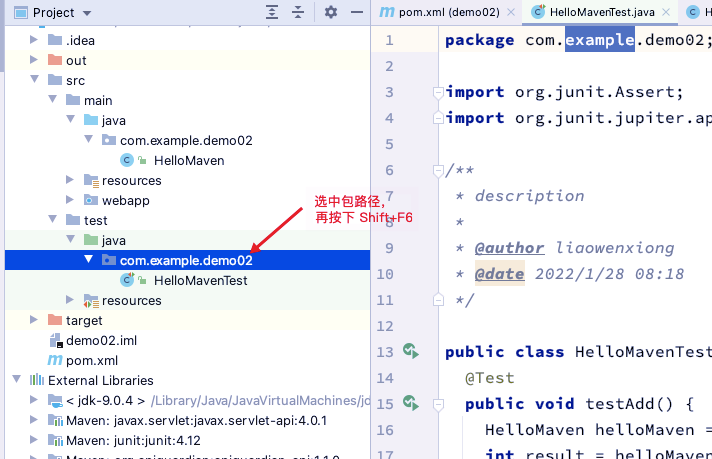Expand the webapp folder
The width and height of the screenshot is (712, 459).
tap(70, 200)
